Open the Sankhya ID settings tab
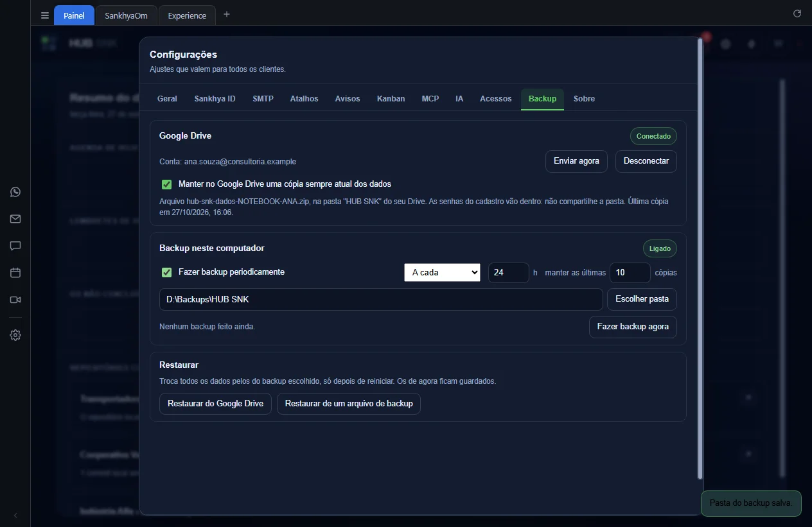This screenshot has width=812, height=527. click(215, 99)
